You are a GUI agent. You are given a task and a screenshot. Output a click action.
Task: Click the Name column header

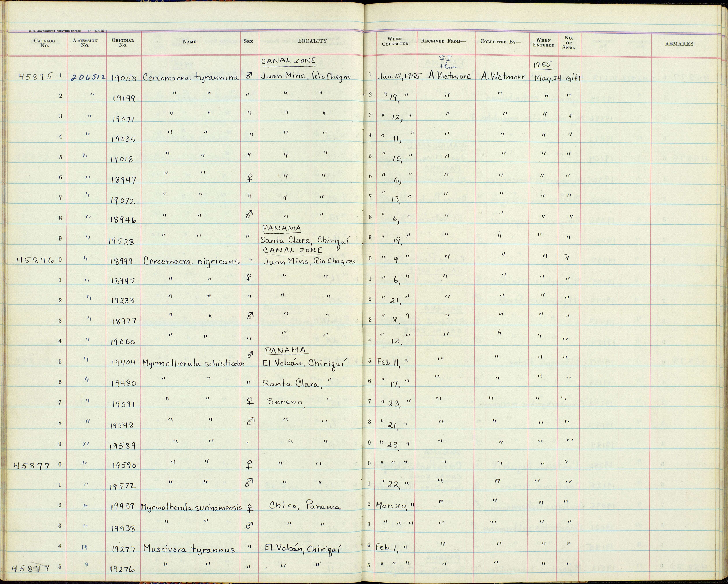(189, 42)
